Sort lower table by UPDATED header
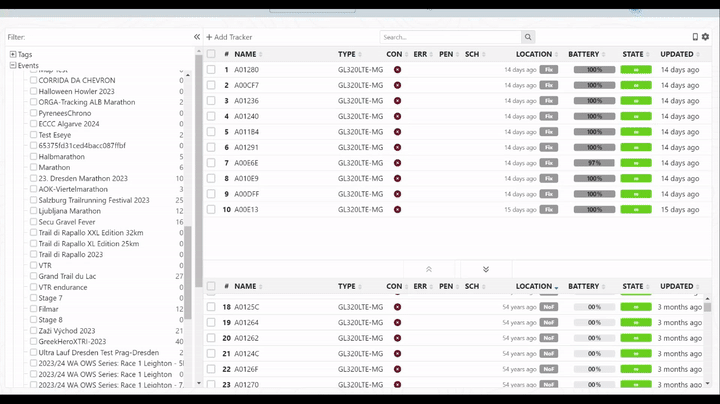Viewport: 720px width, 404px height. point(680,286)
